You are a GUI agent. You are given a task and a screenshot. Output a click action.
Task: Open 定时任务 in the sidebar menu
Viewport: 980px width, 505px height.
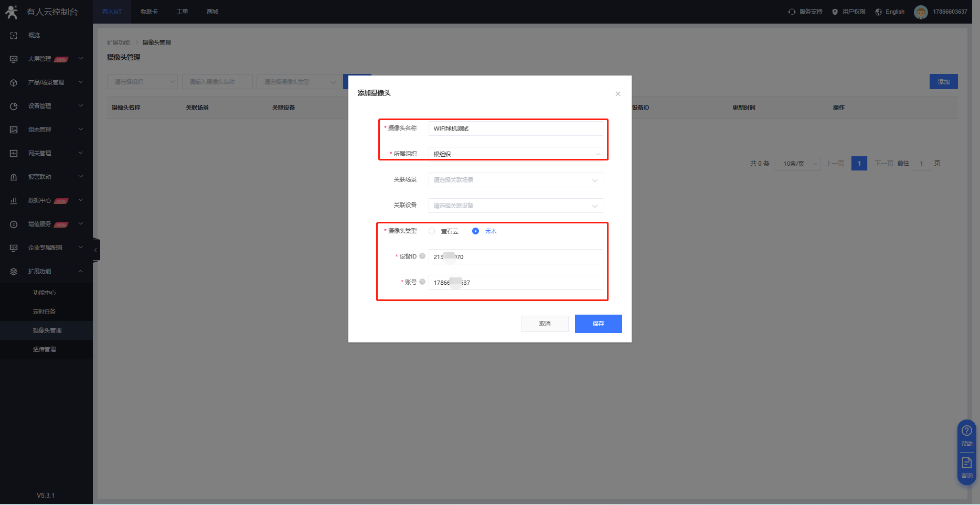coord(44,311)
